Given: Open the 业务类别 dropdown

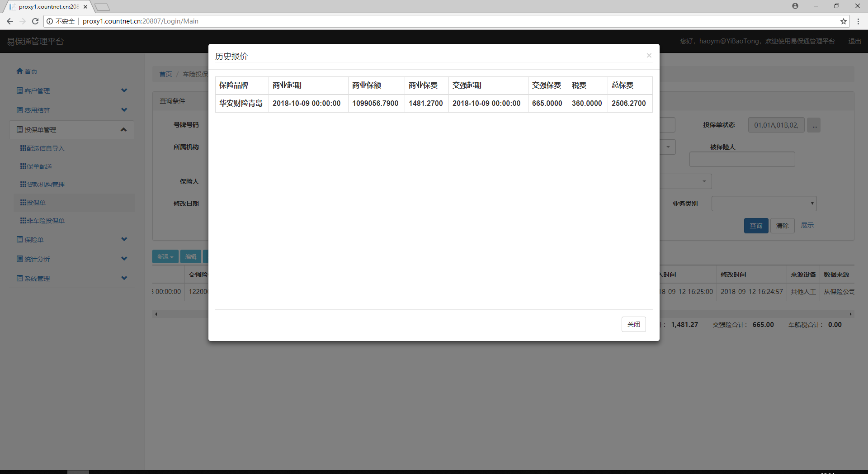Looking at the screenshot, I should [x=764, y=204].
